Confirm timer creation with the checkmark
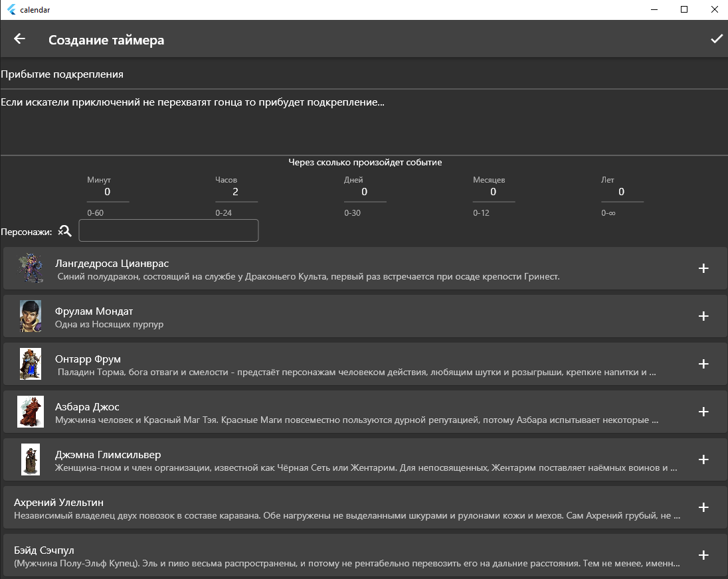This screenshot has width=728, height=579. point(717,39)
